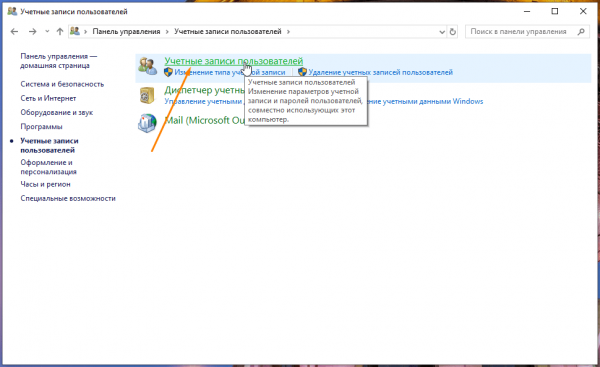Screen dimensions: 600x367
Task: Click 'Изменение типа учетной записи' link
Action: (230, 72)
